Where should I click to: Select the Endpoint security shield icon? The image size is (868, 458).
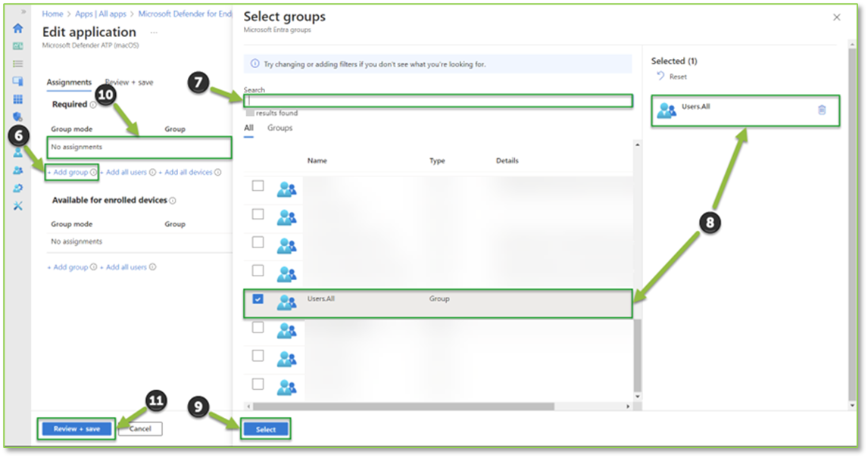(x=17, y=116)
